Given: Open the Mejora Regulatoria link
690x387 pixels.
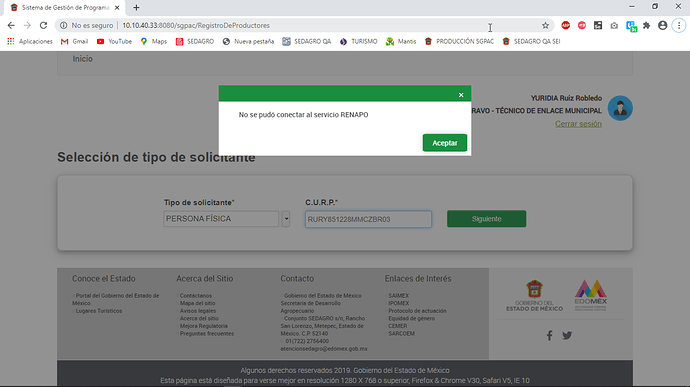Looking at the screenshot, I should (204, 326).
